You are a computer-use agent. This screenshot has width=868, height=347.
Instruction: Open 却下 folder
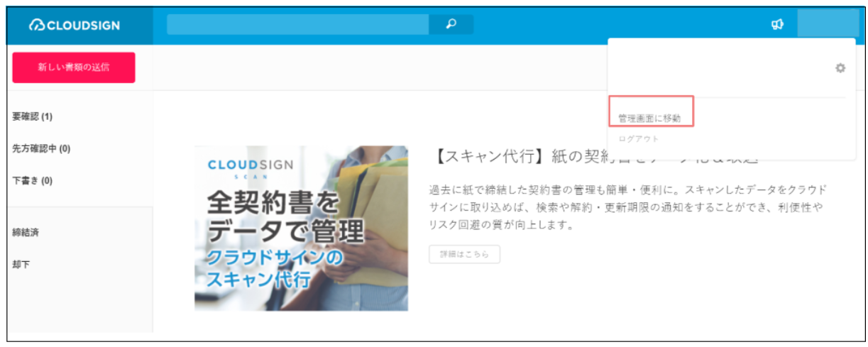(x=21, y=264)
